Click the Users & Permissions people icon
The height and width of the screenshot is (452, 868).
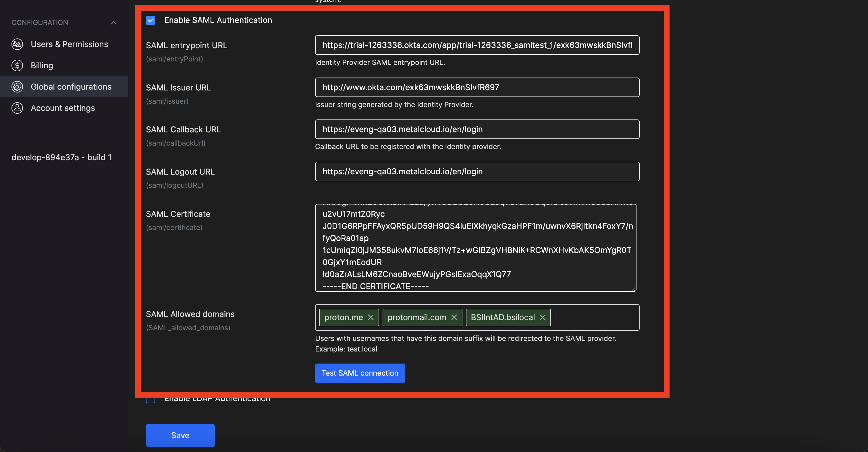pyautogui.click(x=17, y=44)
